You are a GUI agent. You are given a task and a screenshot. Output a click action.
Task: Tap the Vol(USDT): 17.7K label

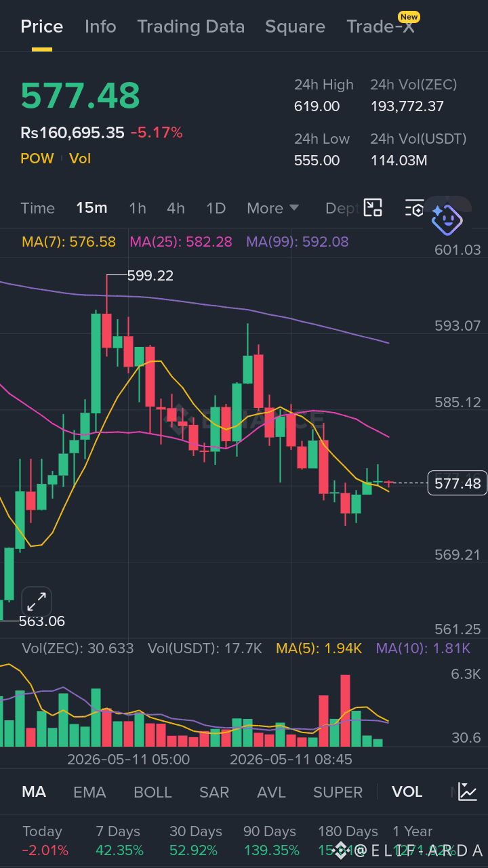[x=205, y=648]
